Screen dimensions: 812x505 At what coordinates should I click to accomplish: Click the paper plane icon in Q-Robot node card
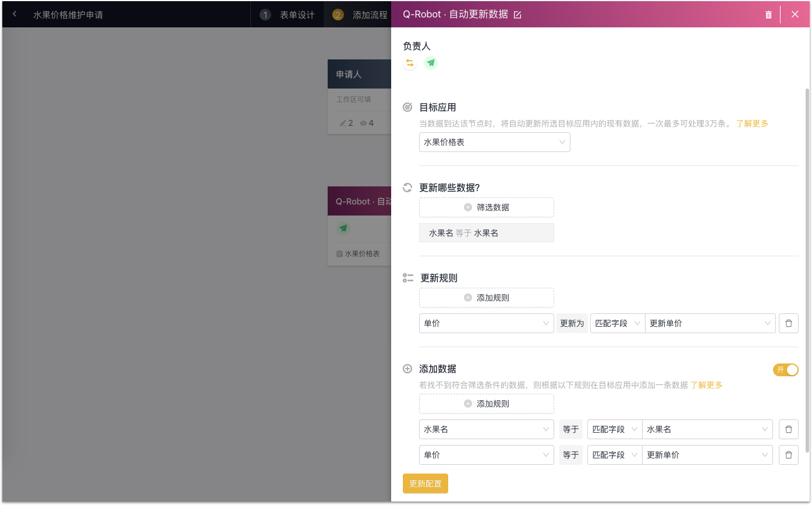tap(343, 228)
